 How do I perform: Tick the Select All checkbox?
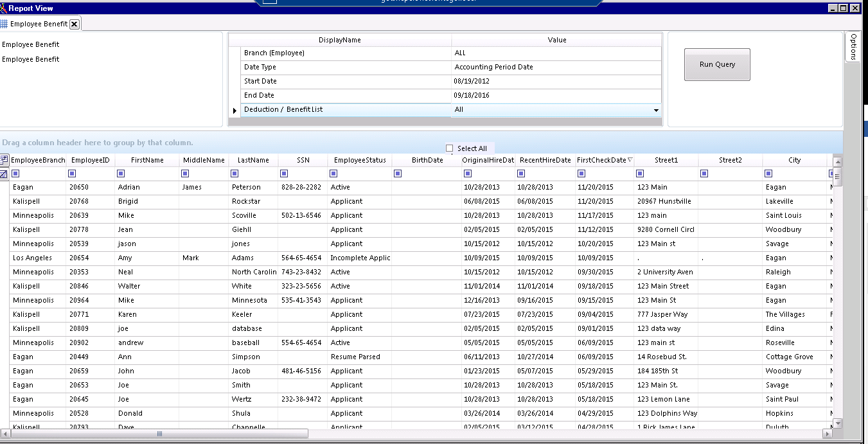click(450, 148)
